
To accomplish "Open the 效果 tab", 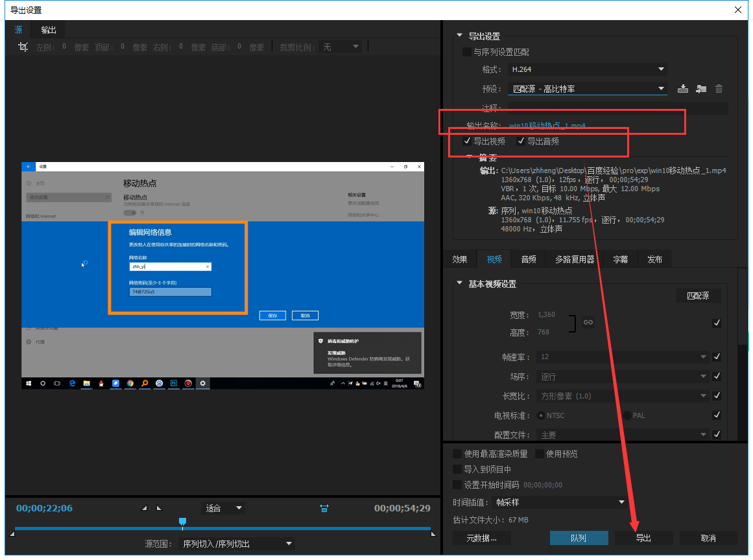I will point(460,259).
